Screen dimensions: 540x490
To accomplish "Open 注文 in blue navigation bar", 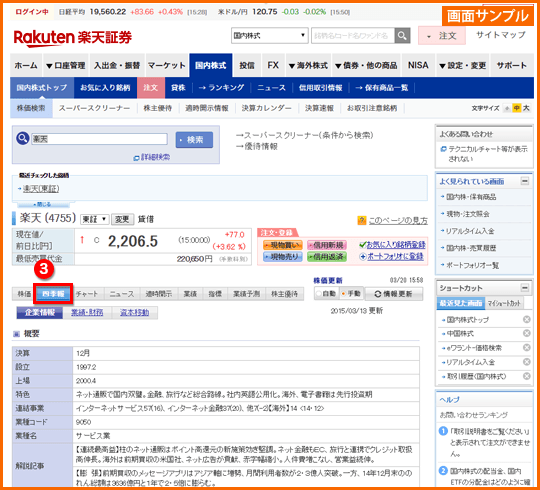I will [x=151, y=88].
